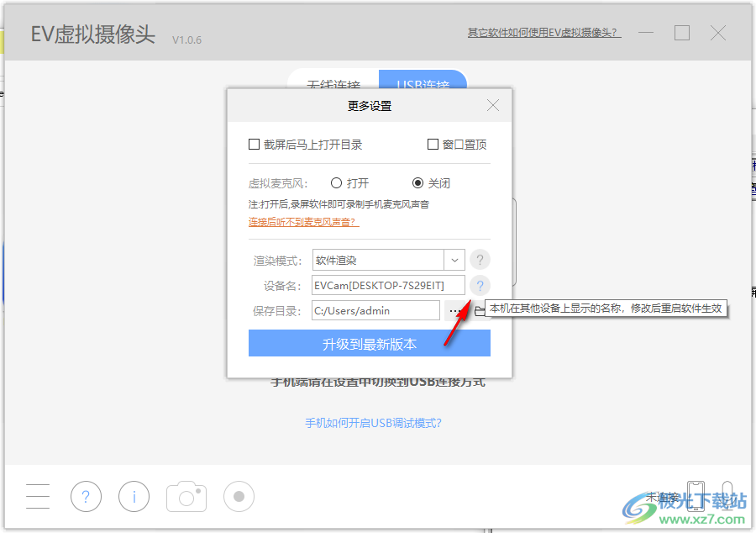Click the help question mark circle icon
The height and width of the screenshot is (533, 756).
click(86, 496)
